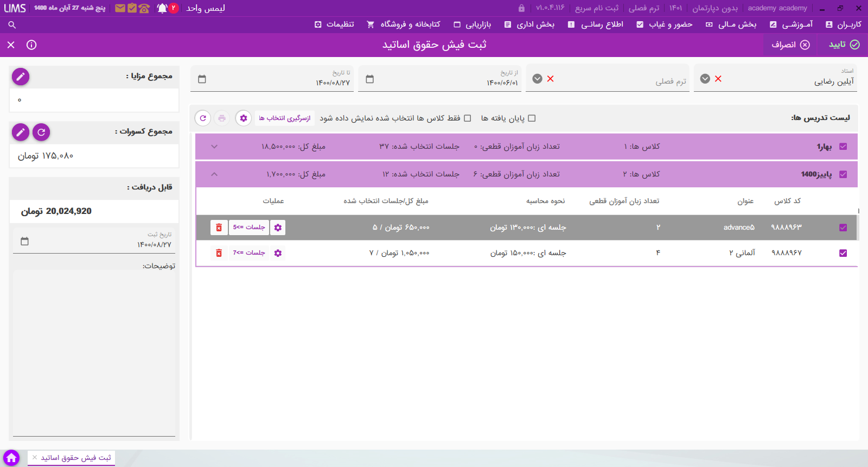Go to home via the house icon
Viewport: 868px width, 467px height.
(11, 458)
